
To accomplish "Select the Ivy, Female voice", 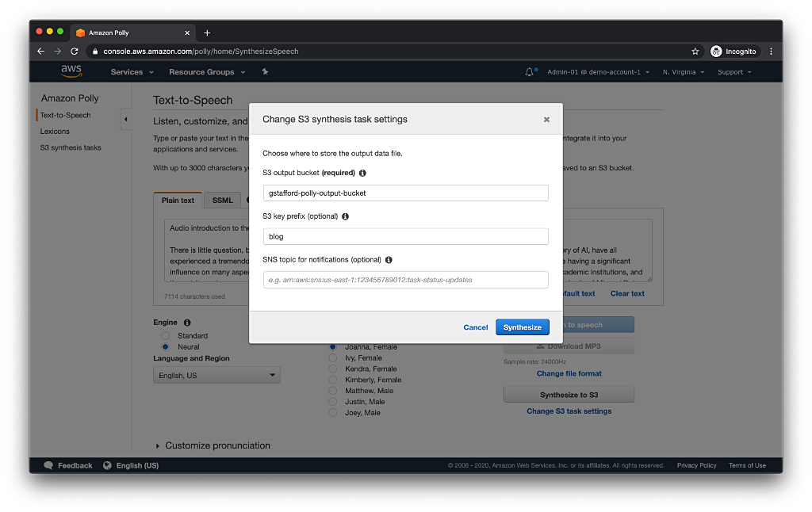I will click(333, 357).
